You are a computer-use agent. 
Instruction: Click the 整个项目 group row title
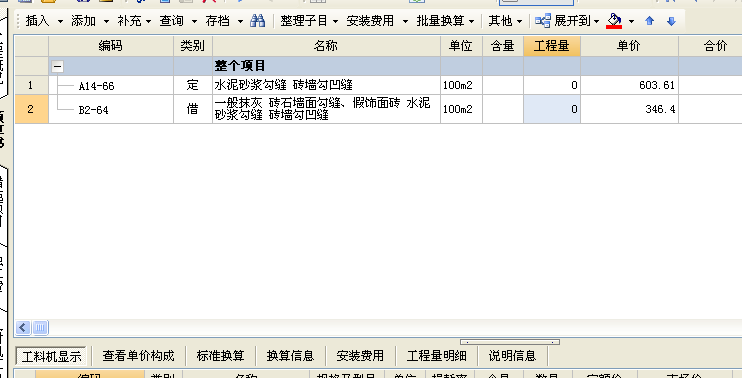[x=239, y=66]
